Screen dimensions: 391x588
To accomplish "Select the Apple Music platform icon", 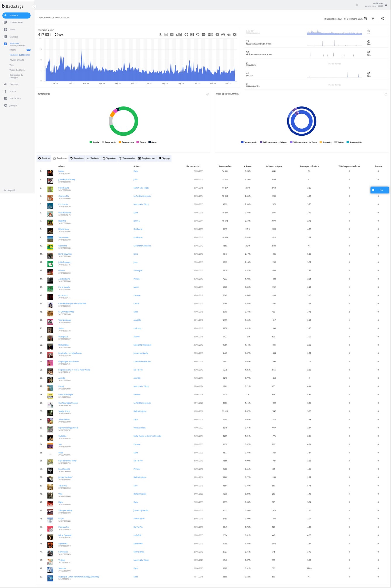I will pyautogui.click(x=160, y=35).
